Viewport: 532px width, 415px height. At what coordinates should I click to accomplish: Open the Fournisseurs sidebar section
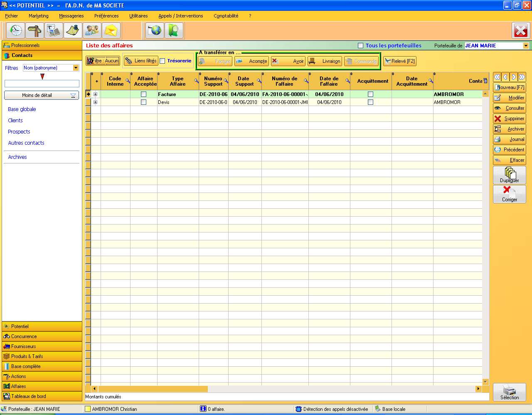[x=42, y=346]
